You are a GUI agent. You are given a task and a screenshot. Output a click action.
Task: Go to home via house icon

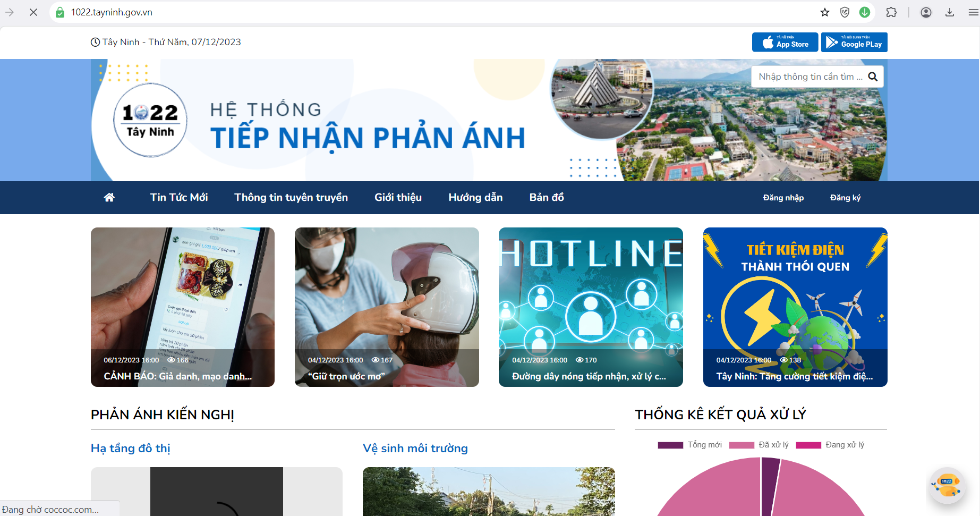(109, 198)
